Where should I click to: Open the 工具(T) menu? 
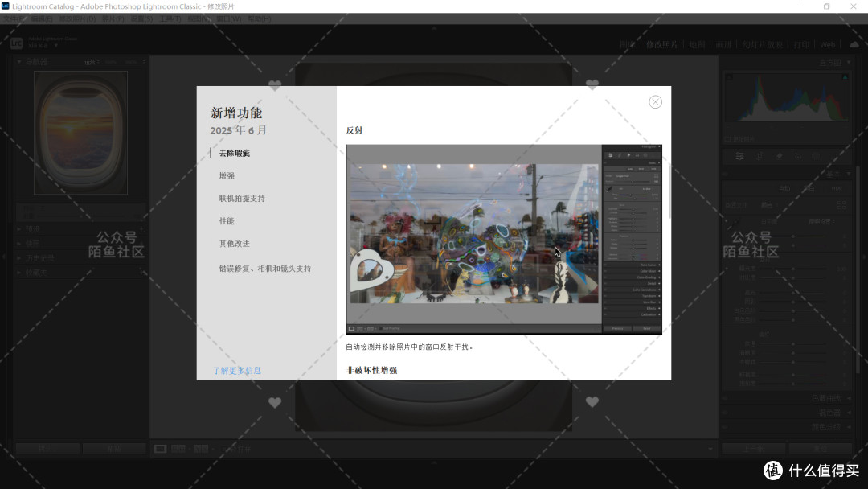(x=170, y=18)
